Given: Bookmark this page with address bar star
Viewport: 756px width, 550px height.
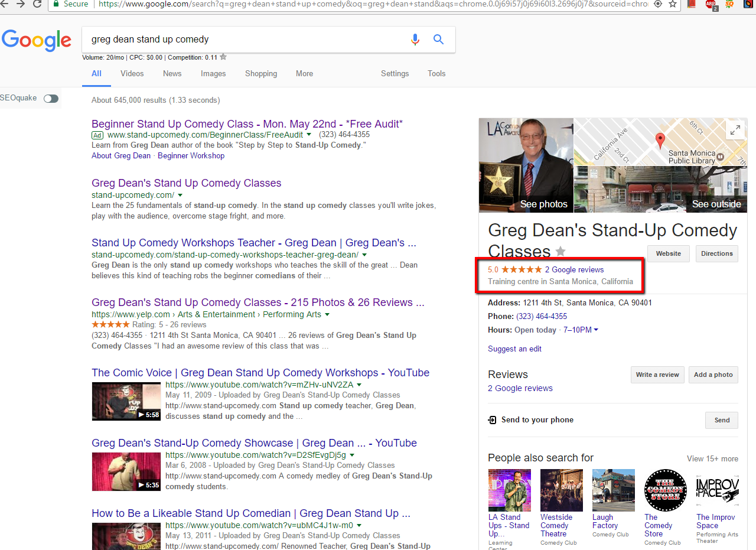Looking at the screenshot, I should coord(672,4).
